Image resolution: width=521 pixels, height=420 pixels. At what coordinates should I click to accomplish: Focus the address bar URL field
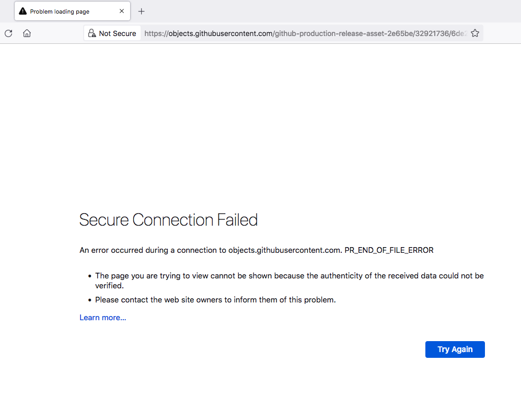click(x=303, y=33)
